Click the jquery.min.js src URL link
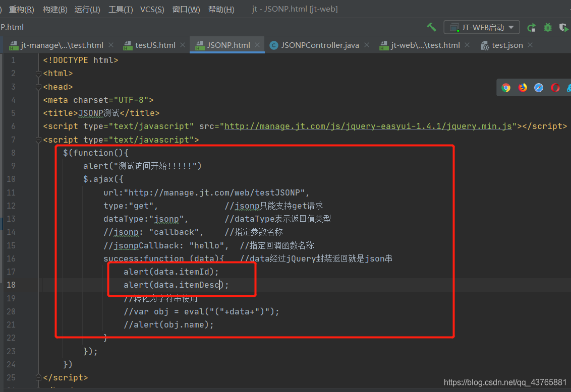Screen dimensions: 571x392 [x=368, y=126]
